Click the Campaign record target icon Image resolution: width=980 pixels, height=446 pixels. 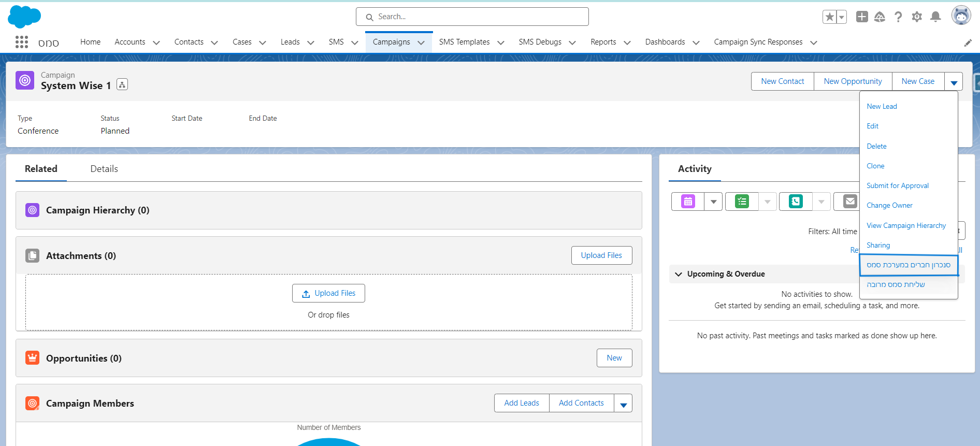[25, 80]
